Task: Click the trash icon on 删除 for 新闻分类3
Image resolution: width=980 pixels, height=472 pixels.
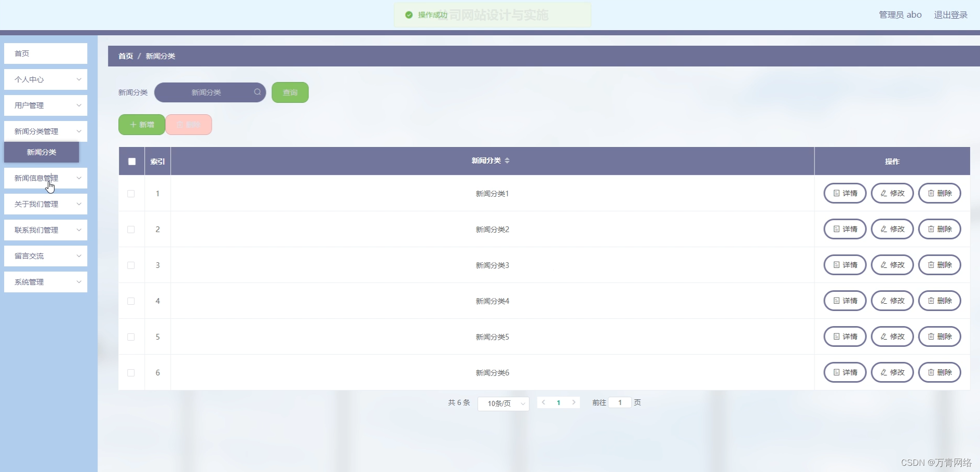Action: [931, 265]
